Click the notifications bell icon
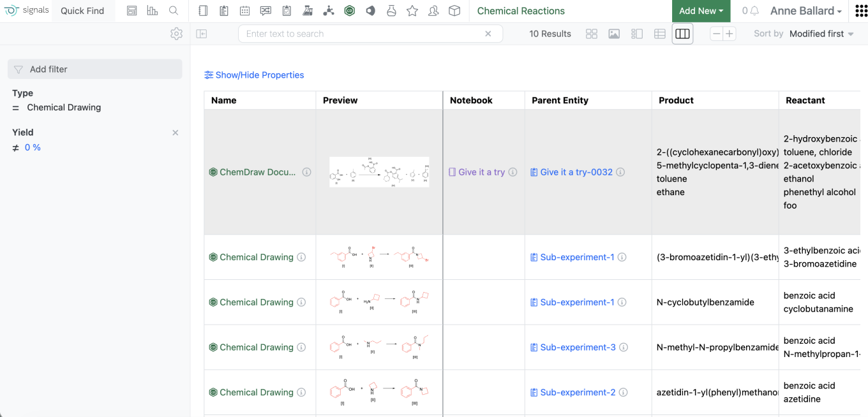Viewport: 868px width, 417px height. [x=754, y=11]
